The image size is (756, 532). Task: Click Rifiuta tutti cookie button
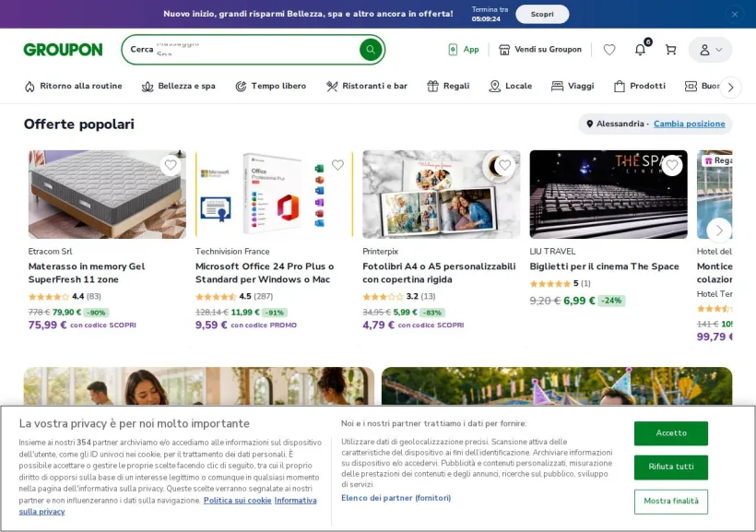[x=670, y=467]
